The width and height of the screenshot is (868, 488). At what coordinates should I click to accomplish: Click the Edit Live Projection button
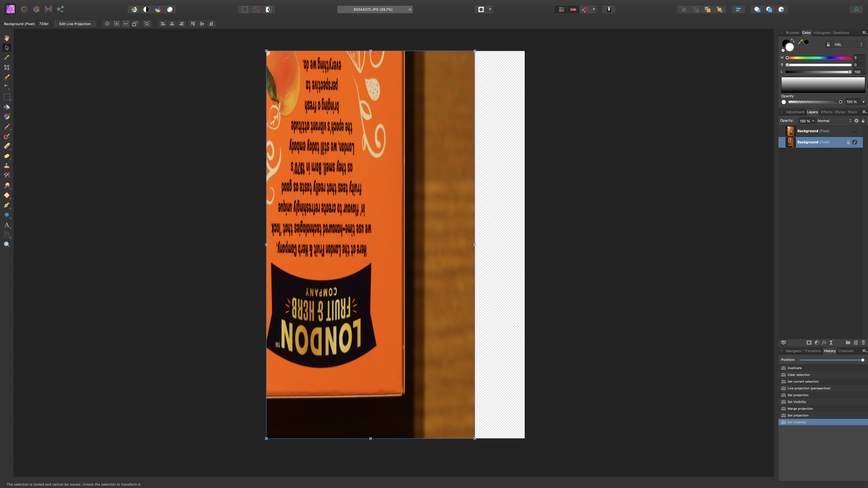click(x=75, y=24)
